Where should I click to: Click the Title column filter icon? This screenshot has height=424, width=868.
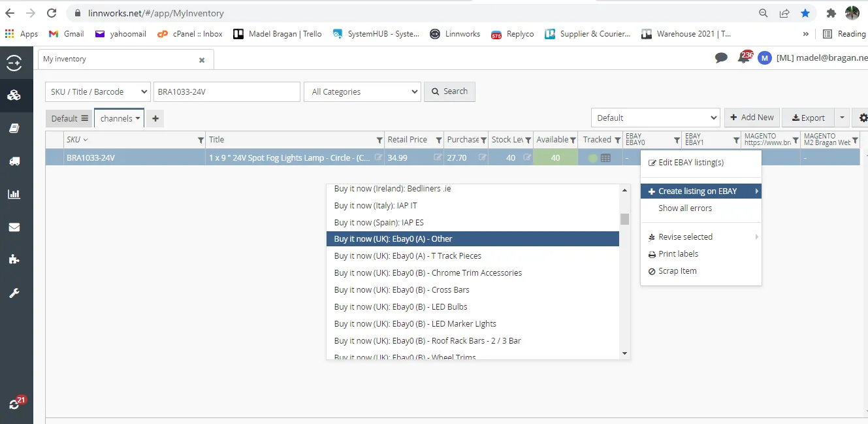(379, 140)
